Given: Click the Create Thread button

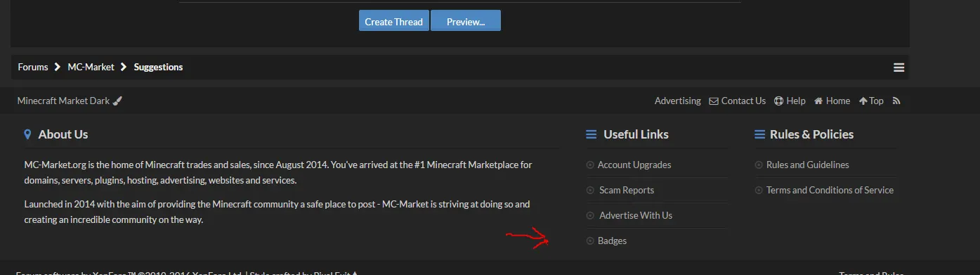Looking at the screenshot, I should (393, 21).
